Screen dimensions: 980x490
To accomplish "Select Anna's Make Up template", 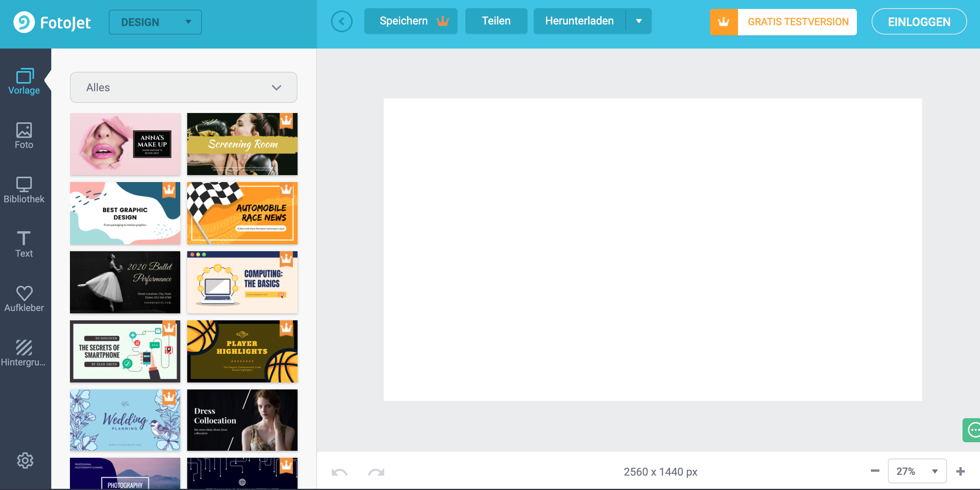I will (125, 144).
